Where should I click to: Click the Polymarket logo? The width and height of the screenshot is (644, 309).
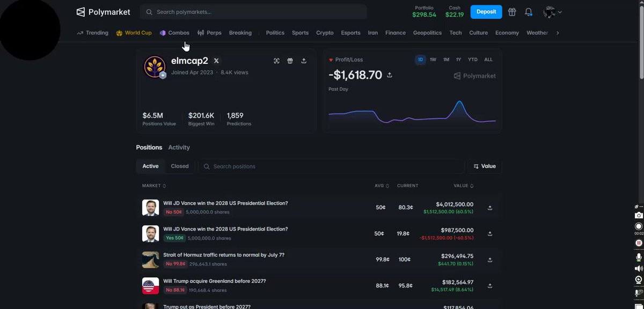pos(104,12)
